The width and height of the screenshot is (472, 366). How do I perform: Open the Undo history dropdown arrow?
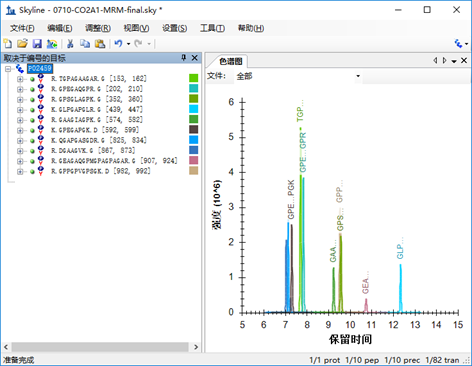click(128, 44)
